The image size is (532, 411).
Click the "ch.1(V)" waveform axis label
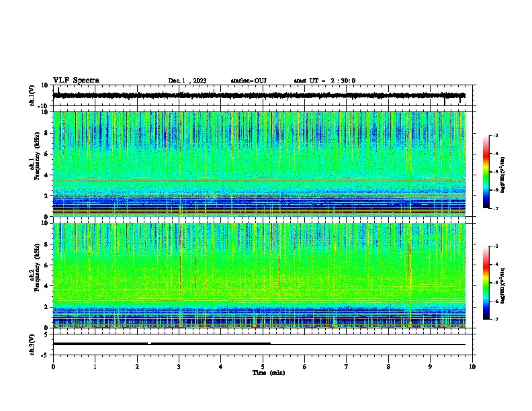tap(32, 95)
